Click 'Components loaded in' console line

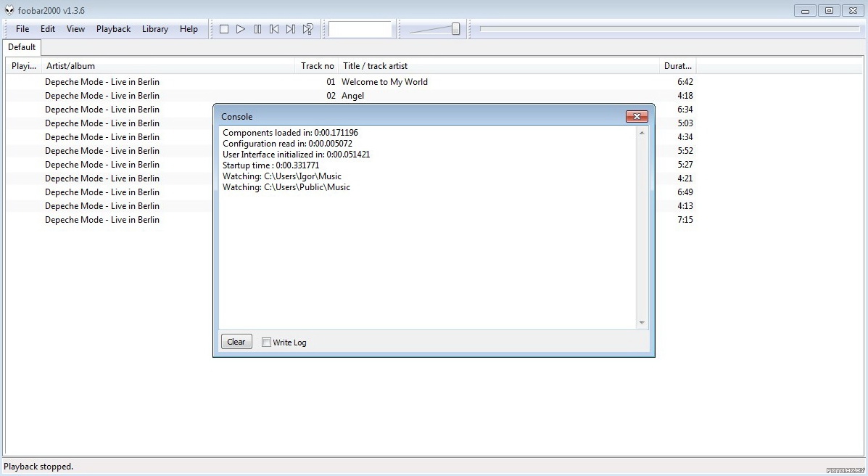[290, 133]
